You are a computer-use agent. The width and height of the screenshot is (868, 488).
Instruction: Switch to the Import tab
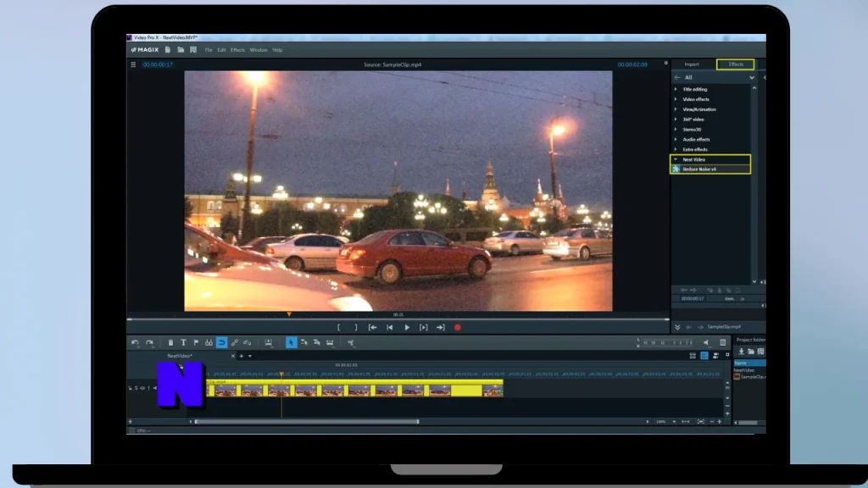point(692,64)
